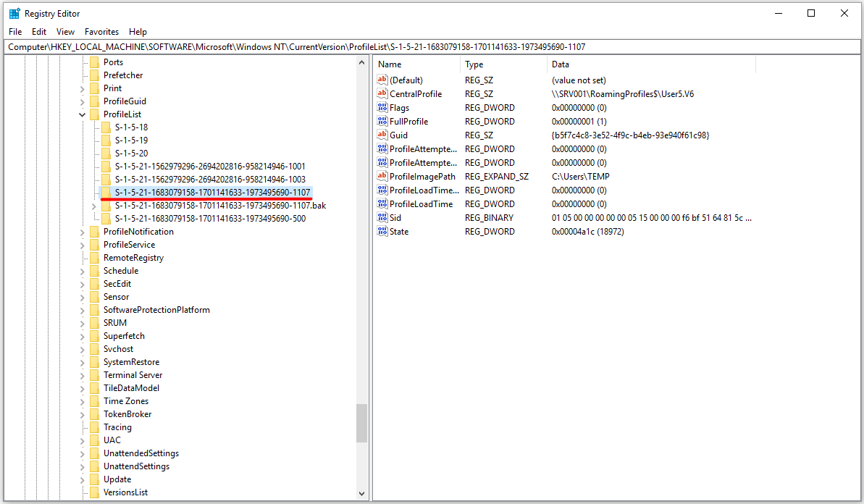
Task: Open the View menu
Action: pyautogui.click(x=66, y=31)
